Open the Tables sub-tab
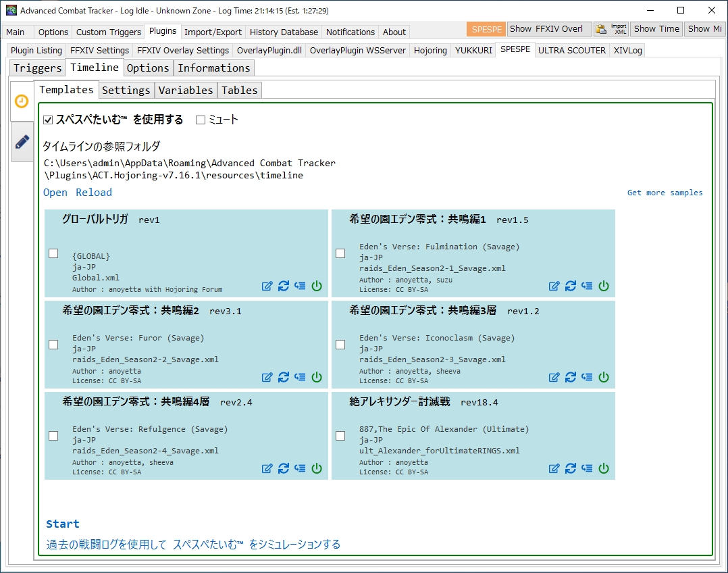The height and width of the screenshot is (573, 728). 240,90
